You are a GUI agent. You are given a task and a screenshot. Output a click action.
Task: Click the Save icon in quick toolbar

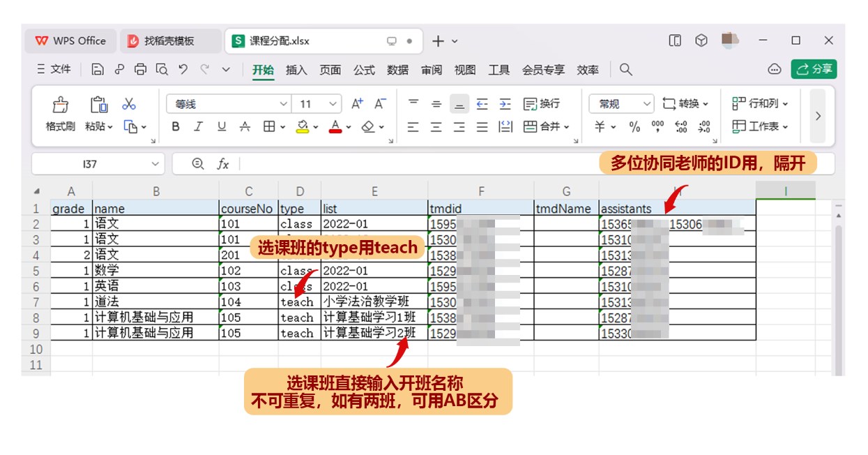point(98,69)
